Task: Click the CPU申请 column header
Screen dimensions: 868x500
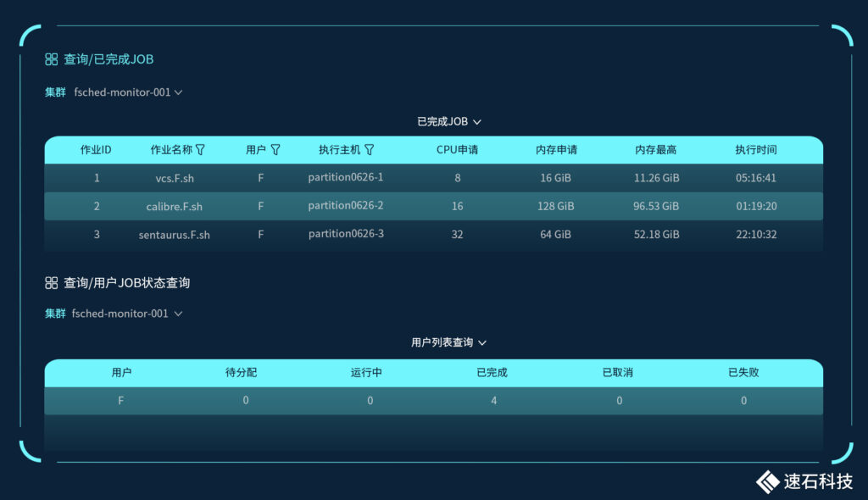Action: pyautogui.click(x=457, y=150)
